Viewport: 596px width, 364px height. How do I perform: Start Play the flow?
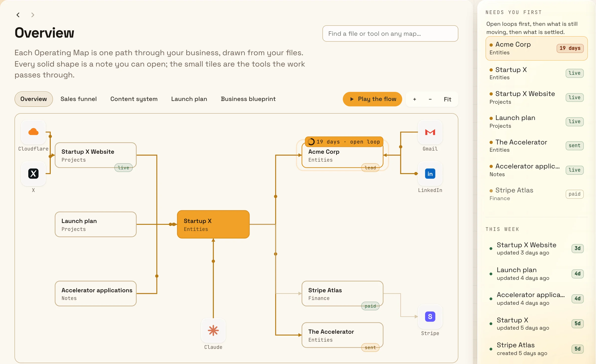(372, 99)
